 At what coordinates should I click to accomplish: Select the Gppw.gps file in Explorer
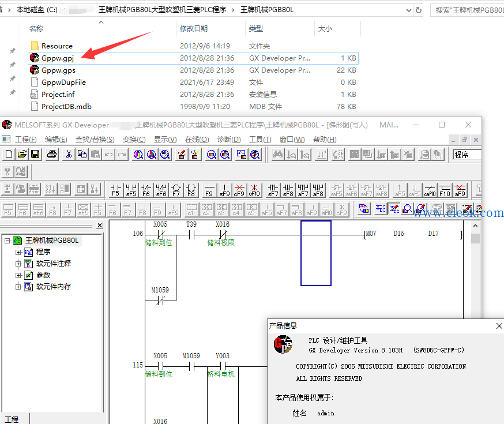coord(193,70)
